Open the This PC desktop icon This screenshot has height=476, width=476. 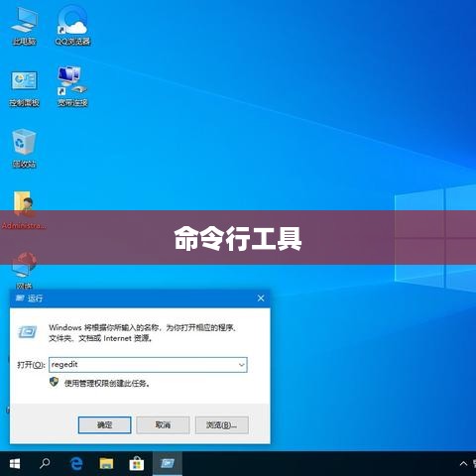click(24, 26)
